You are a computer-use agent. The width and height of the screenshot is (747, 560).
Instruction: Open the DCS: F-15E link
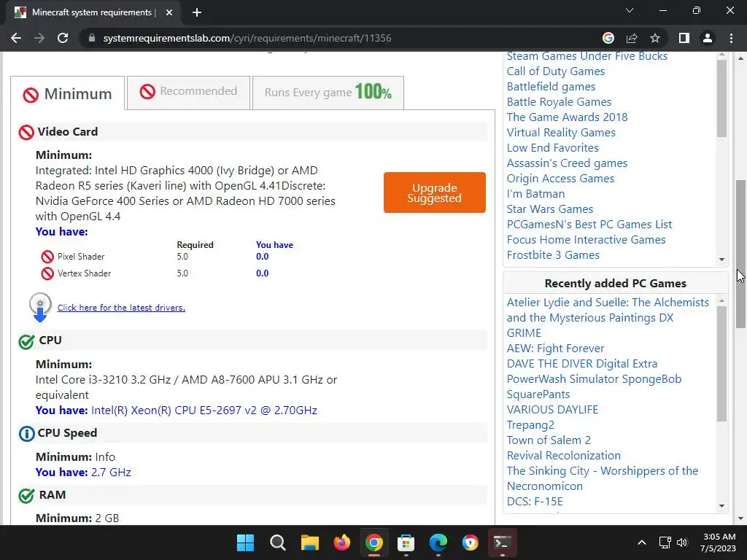[x=535, y=502]
